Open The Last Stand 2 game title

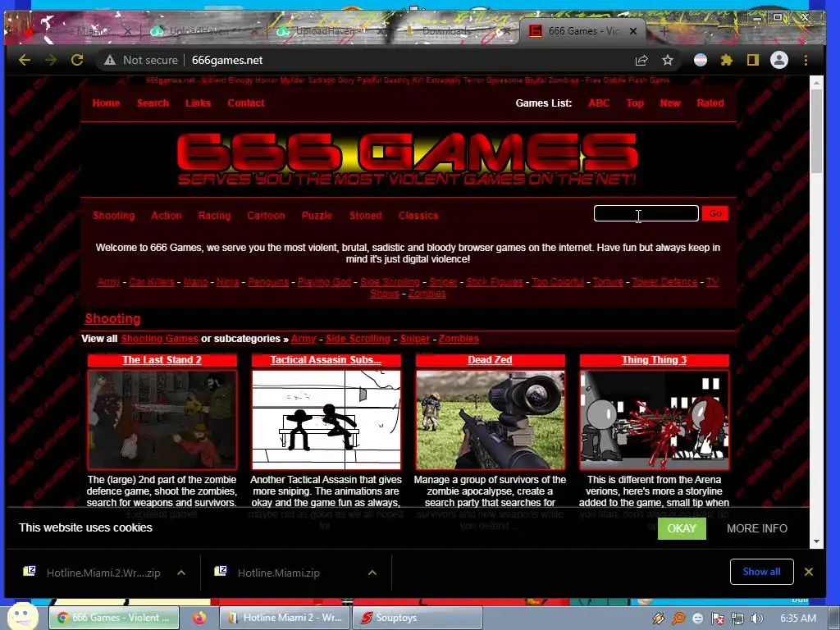click(162, 360)
